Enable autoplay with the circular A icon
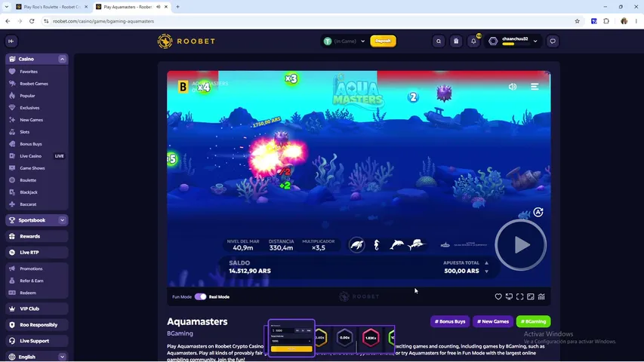 coord(538,212)
